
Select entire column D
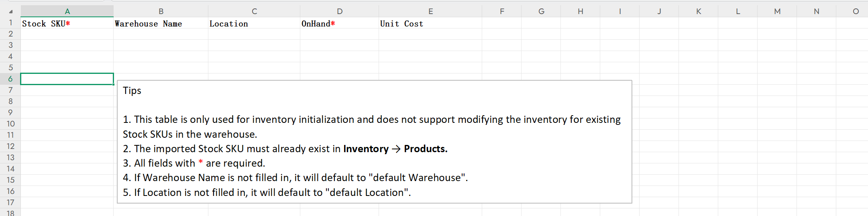pos(340,11)
